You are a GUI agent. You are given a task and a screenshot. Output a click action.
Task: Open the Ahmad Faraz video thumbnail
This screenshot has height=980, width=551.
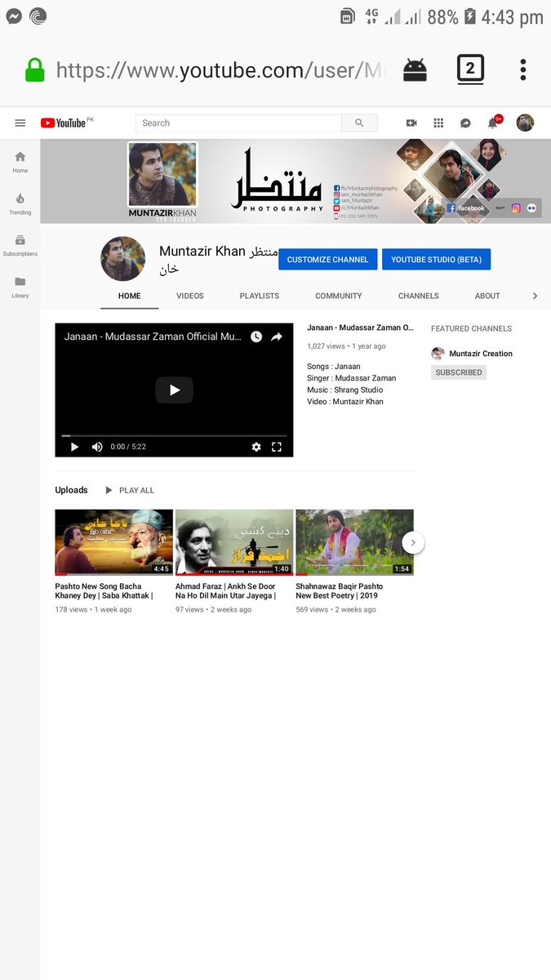click(234, 542)
